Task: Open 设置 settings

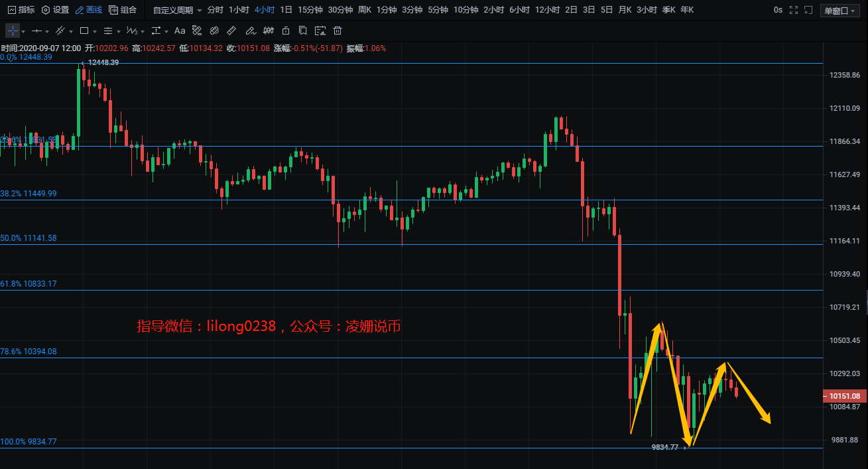Action: click(x=55, y=10)
